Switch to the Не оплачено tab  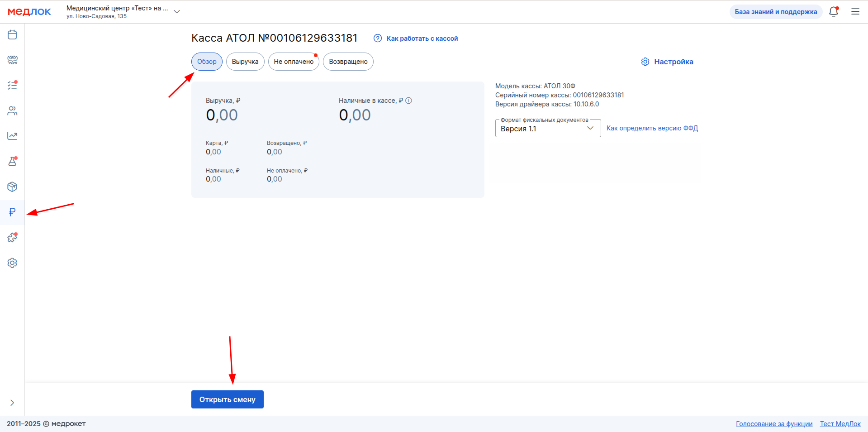(294, 62)
